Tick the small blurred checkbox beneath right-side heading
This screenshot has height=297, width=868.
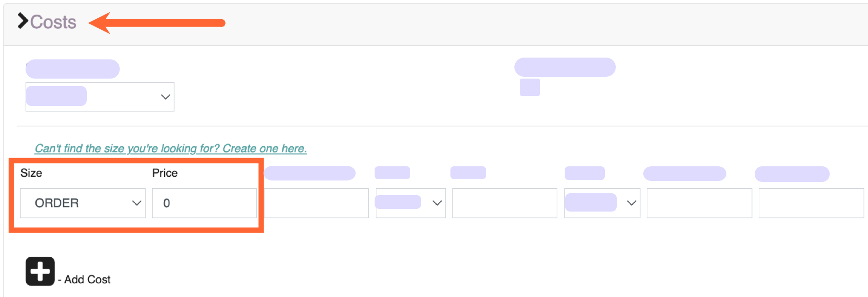[x=530, y=87]
